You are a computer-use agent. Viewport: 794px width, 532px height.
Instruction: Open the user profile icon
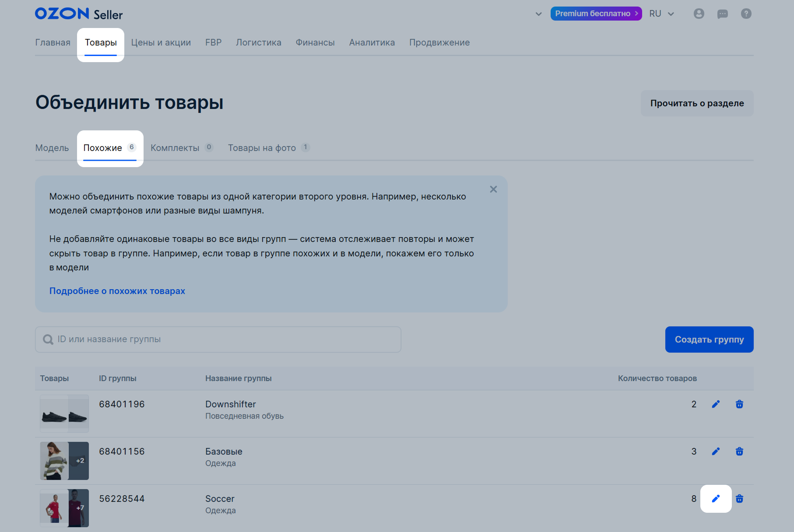[x=699, y=14]
